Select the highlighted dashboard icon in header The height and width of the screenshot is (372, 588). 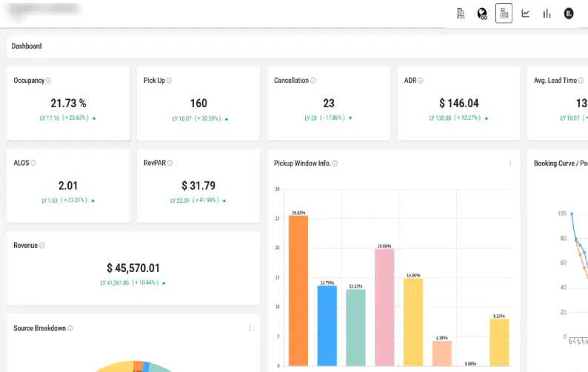[504, 13]
